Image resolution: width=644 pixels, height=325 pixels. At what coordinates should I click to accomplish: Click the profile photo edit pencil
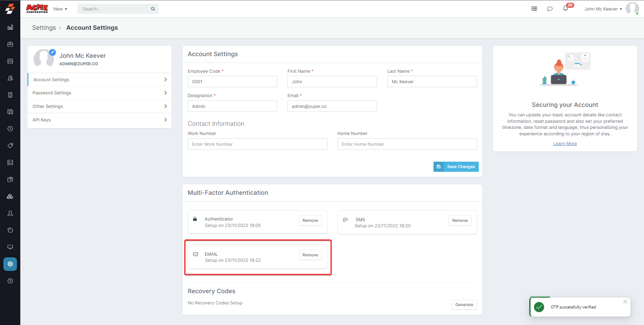[x=52, y=52]
